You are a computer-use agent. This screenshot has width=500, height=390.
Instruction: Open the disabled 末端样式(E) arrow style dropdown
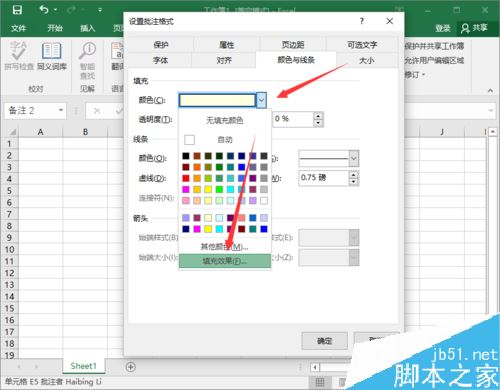354,238
